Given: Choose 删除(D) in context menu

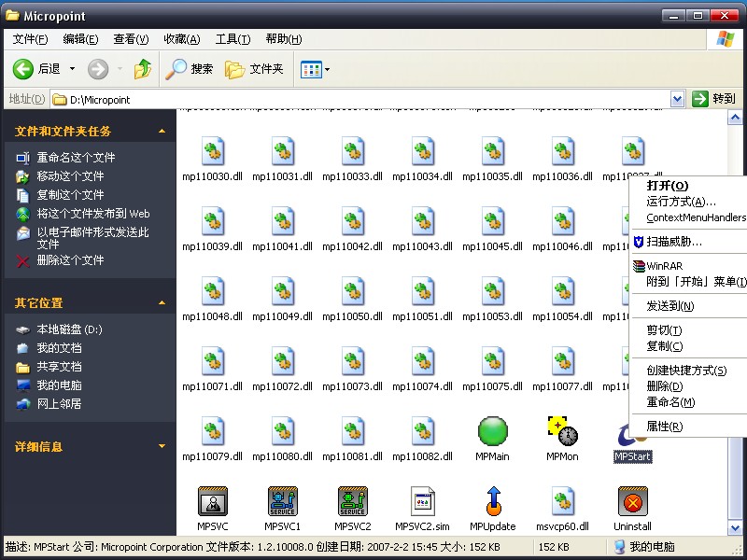Looking at the screenshot, I should (x=664, y=386).
